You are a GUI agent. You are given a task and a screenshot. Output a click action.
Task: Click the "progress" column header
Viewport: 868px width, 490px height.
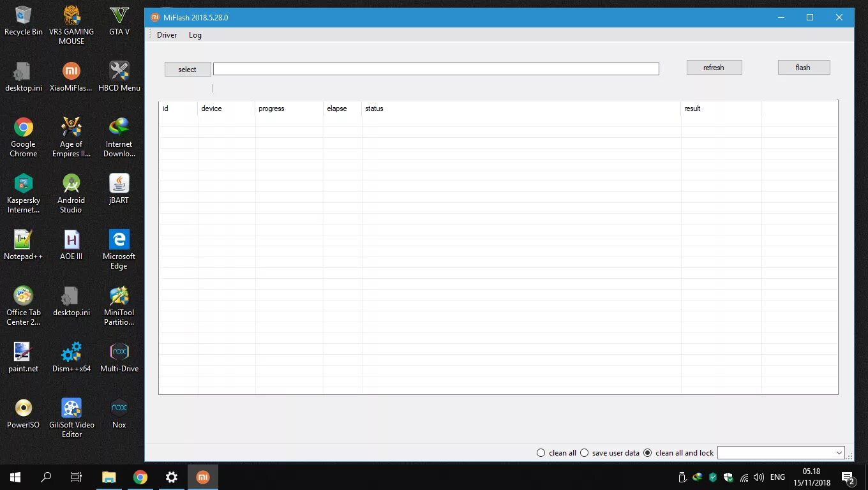pyautogui.click(x=289, y=108)
